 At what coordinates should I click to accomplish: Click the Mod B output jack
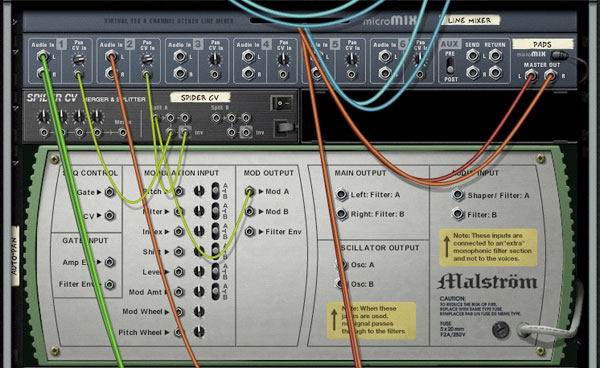249,211
